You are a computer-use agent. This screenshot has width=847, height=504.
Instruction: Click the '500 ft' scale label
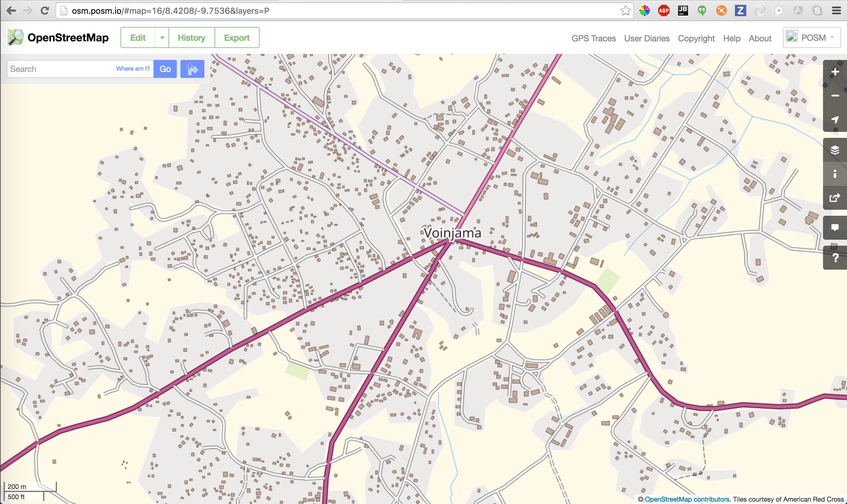[x=16, y=497]
